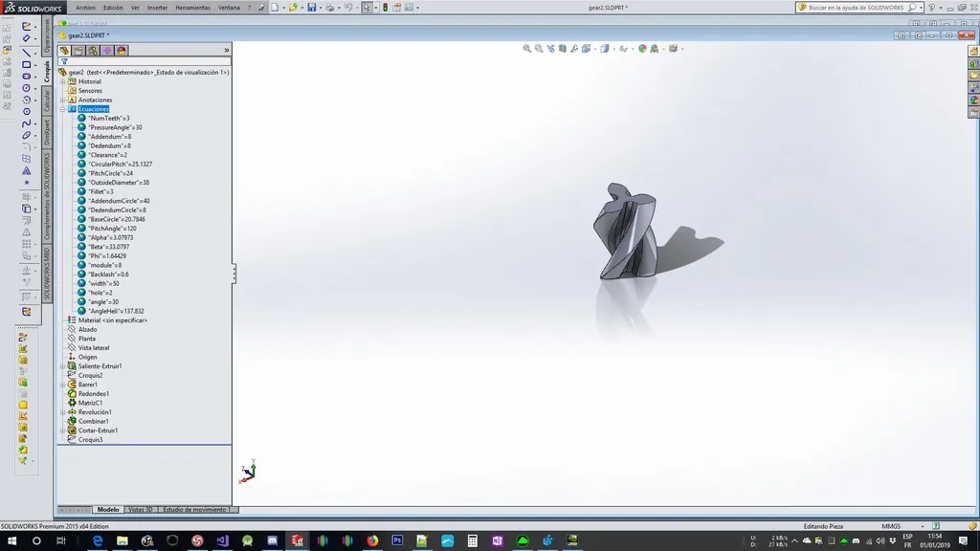Select the Vistas 3D tab at the bottom
The image size is (980, 551).
point(140,509)
